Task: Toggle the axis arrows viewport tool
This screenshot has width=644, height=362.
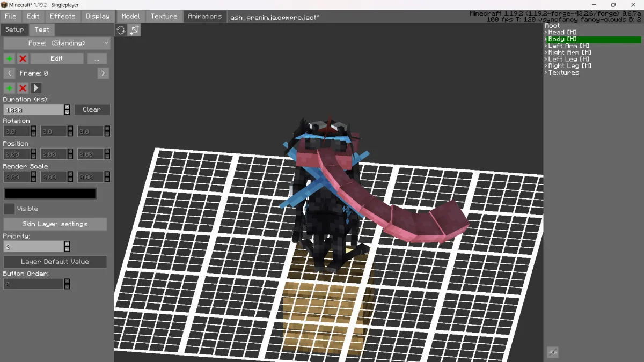Action: (134, 30)
